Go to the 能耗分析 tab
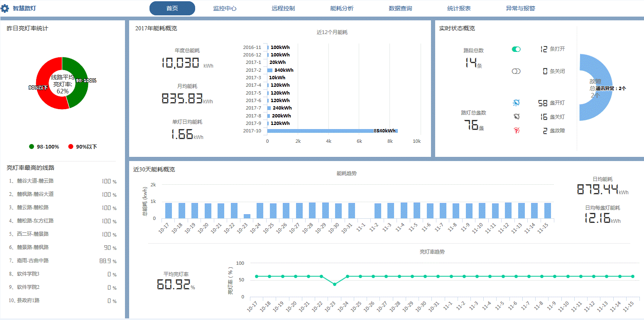Image resolution: width=644 pixels, height=320 pixels. click(x=342, y=8)
